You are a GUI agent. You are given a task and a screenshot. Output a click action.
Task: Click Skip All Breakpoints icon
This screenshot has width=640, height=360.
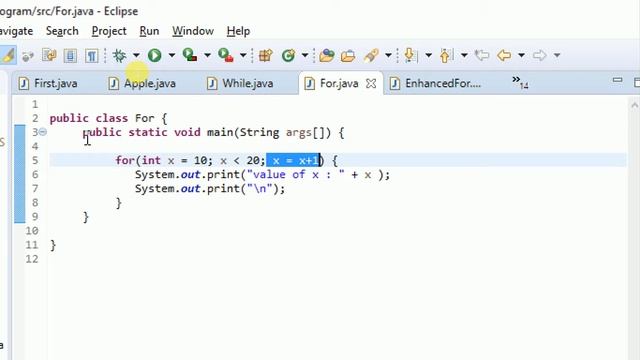tap(28, 56)
